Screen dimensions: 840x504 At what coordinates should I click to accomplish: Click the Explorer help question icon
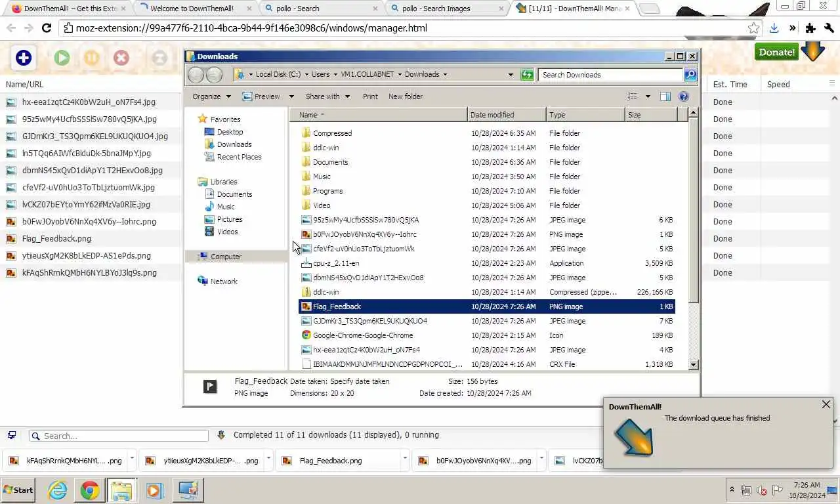click(684, 96)
